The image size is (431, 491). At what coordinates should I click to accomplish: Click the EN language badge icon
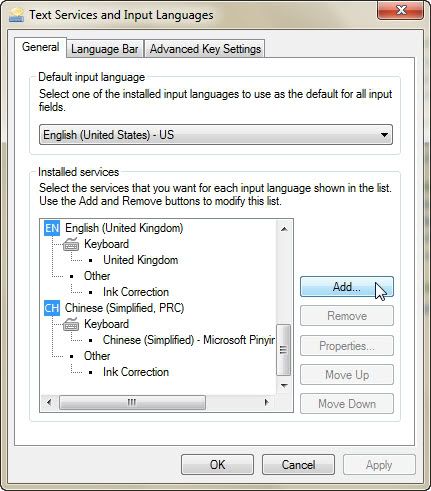[52, 228]
